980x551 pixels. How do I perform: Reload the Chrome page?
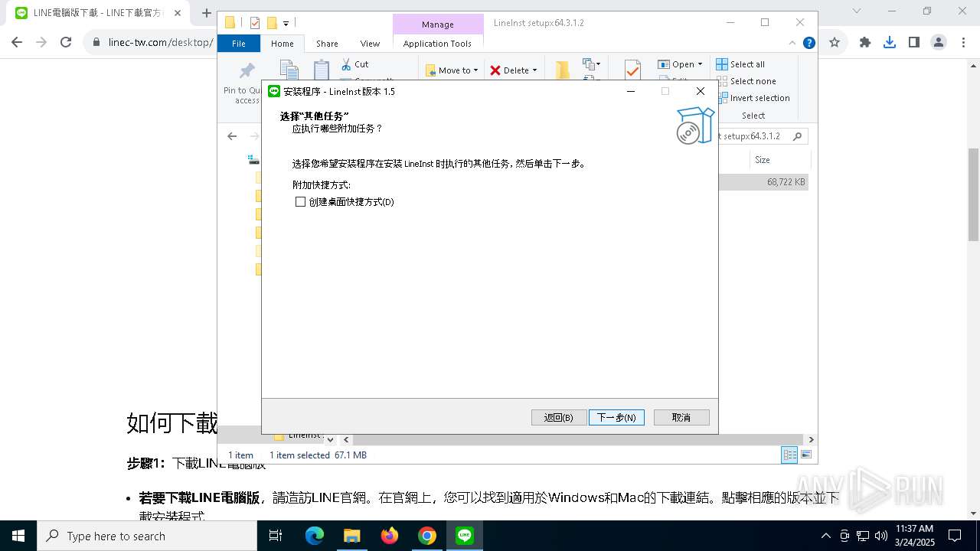[x=66, y=43]
